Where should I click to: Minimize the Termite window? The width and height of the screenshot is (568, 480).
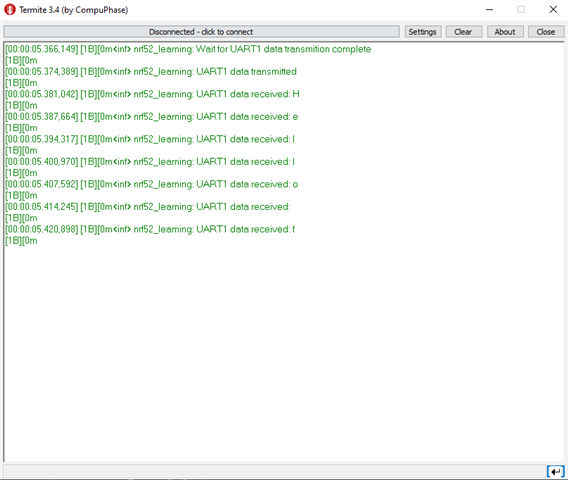tap(489, 10)
